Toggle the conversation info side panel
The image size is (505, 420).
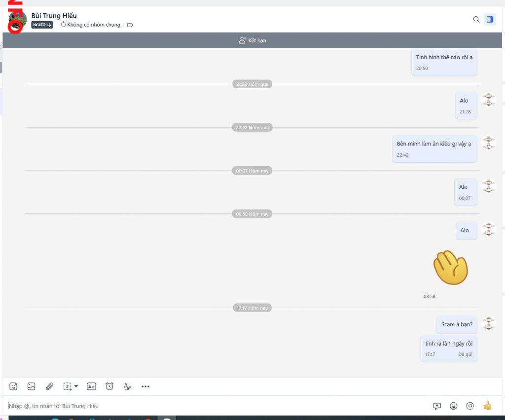490,19
